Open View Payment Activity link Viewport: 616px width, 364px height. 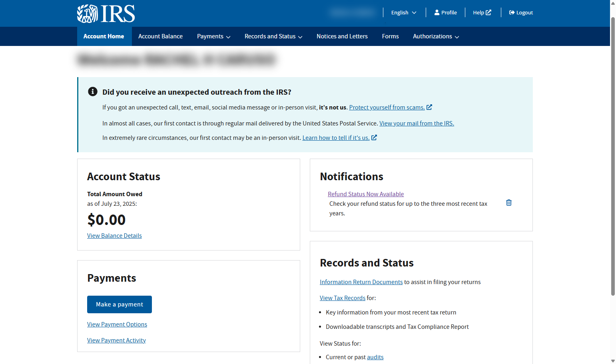(x=116, y=340)
